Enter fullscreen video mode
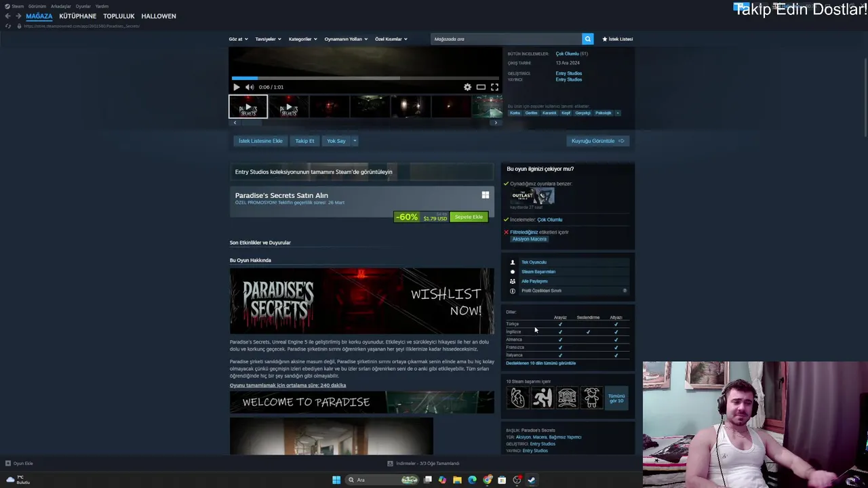This screenshot has height=488, width=868. 494,87
